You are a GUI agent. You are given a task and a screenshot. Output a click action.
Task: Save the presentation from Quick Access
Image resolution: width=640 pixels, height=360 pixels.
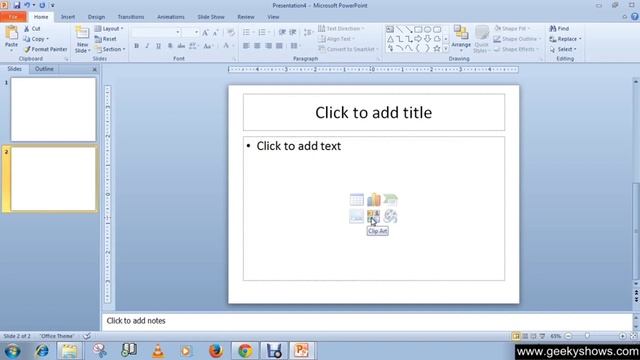(x=17, y=5)
